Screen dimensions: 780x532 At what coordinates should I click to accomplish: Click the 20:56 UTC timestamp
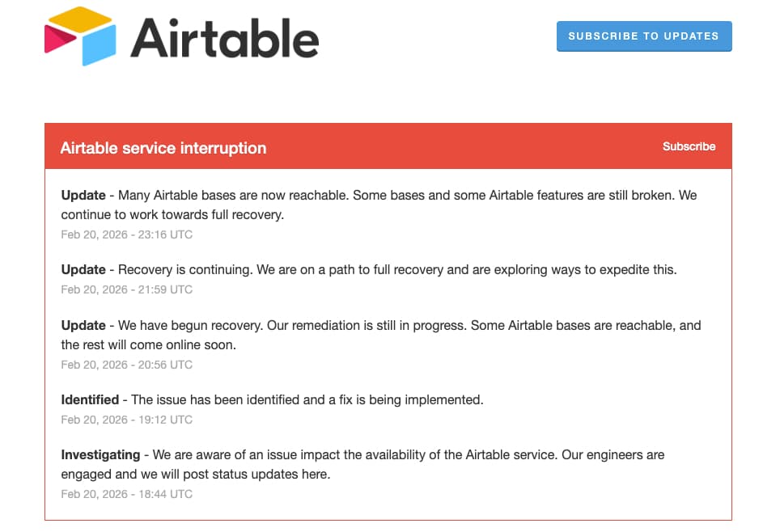pos(127,365)
